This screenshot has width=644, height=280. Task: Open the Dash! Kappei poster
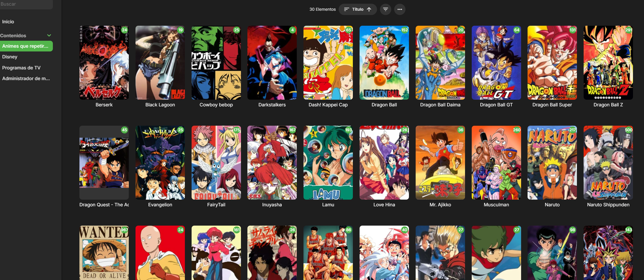pyautogui.click(x=328, y=63)
